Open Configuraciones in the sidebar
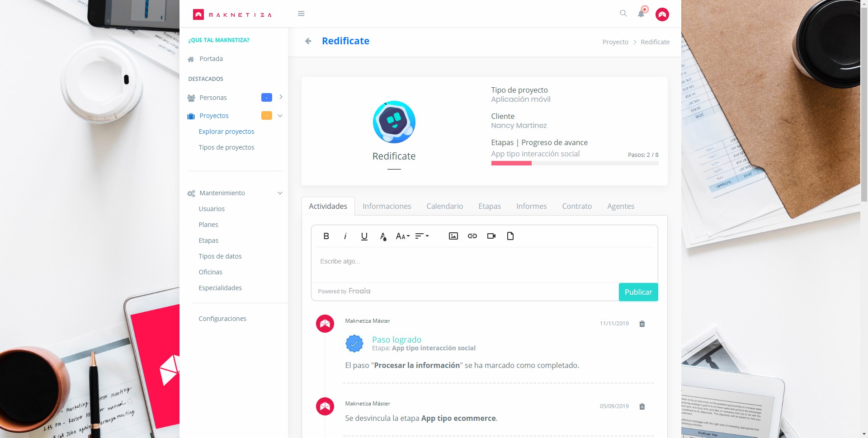Screen dimensions: 868x438 [x=222, y=319]
